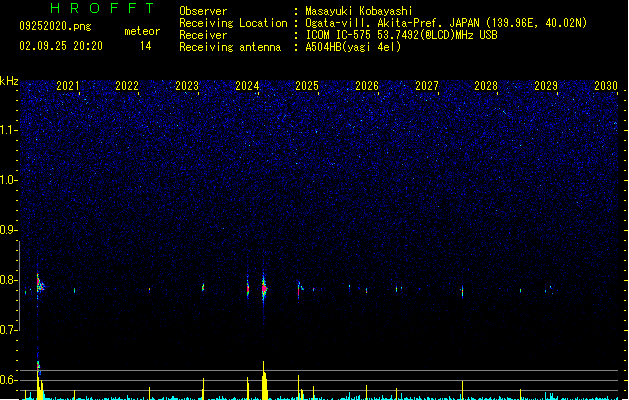Click the meteor echo between 2027 and 2028

(x=463, y=291)
